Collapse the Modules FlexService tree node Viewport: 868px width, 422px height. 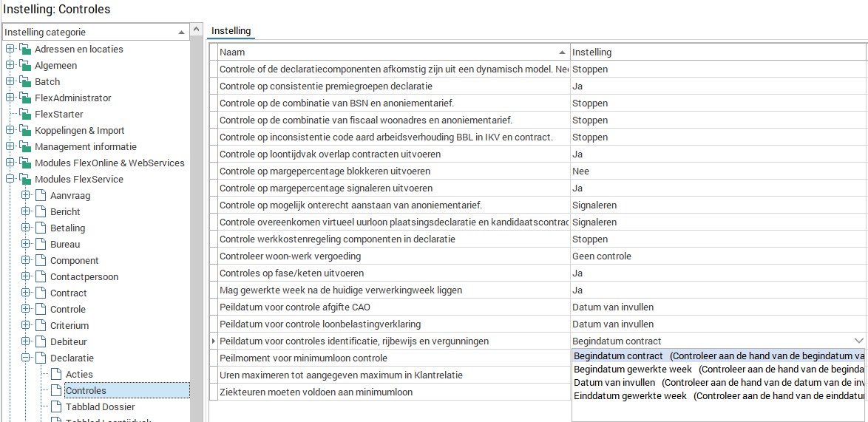tap(10, 180)
